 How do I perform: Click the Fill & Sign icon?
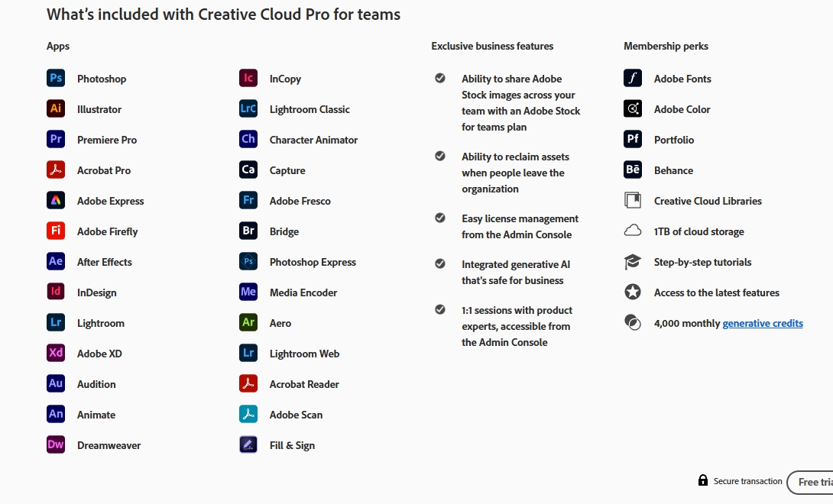coord(248,444)
